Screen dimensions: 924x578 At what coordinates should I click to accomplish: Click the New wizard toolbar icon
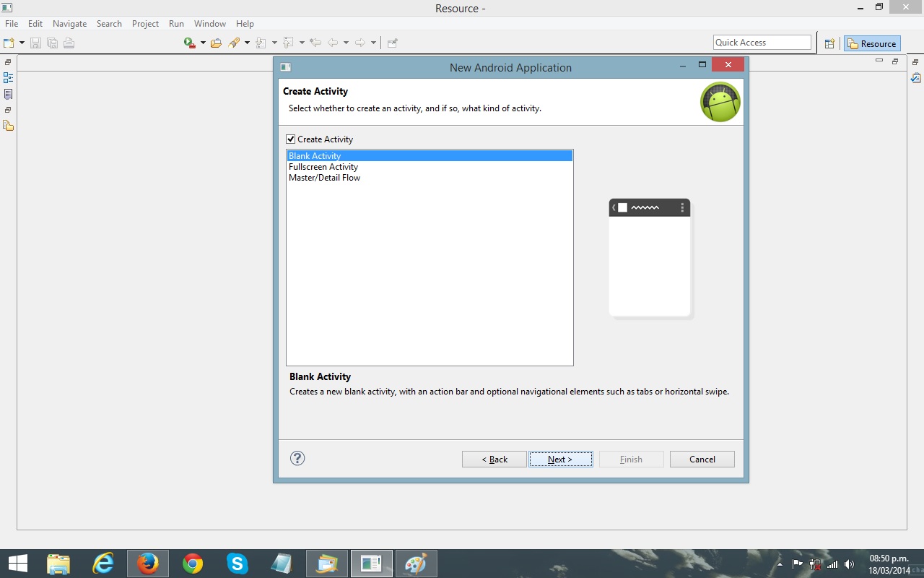click(x=9, y=43)
